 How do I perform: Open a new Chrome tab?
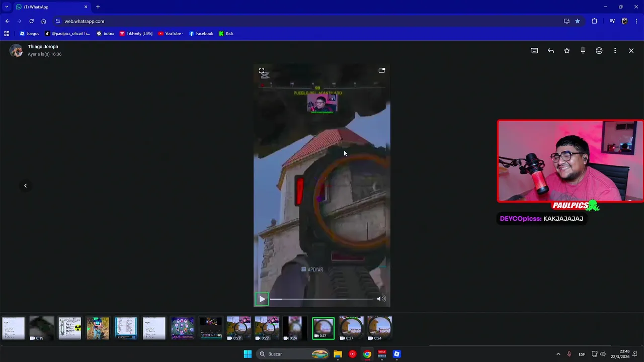point(98,7)
